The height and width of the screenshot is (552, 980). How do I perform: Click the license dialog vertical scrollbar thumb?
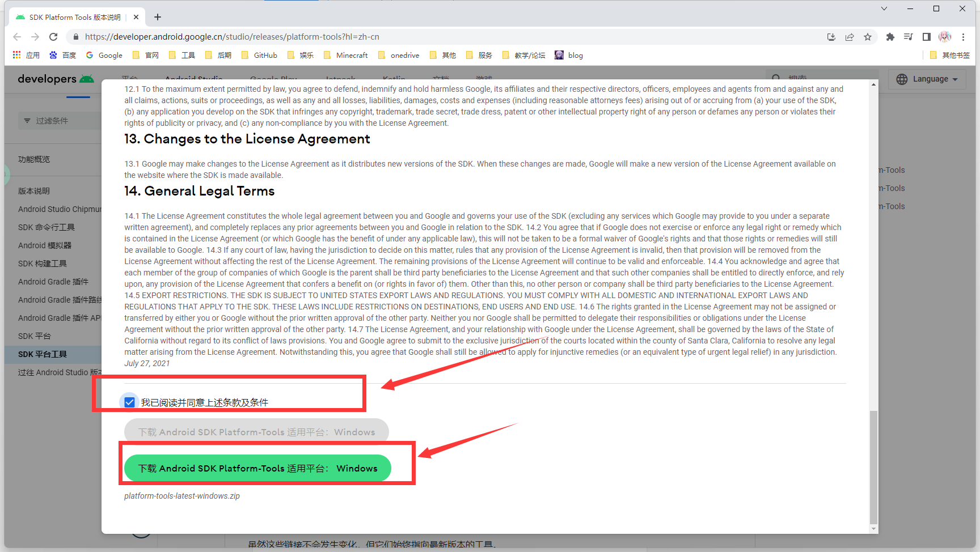point(873,466)
